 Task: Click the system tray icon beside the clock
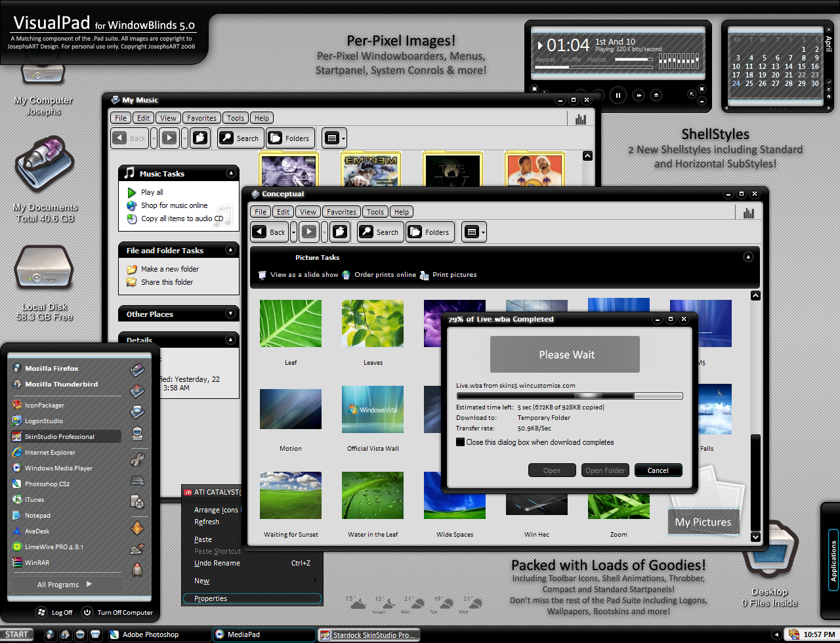794,634
